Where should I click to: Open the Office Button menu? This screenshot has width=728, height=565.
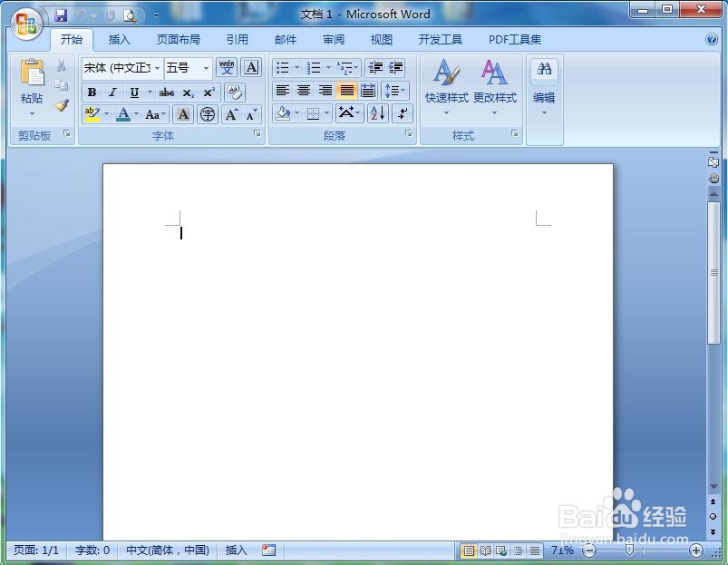25,24
